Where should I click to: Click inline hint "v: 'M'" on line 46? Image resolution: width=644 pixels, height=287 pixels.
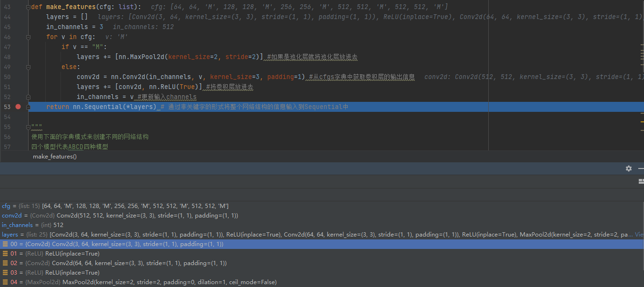point(117,37)
